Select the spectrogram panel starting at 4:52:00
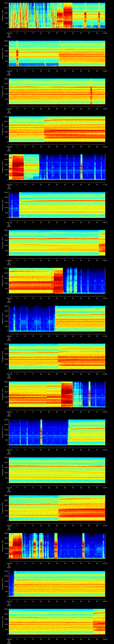The width and height of the screenshot is (114, 644). click(x=57, y=394)
